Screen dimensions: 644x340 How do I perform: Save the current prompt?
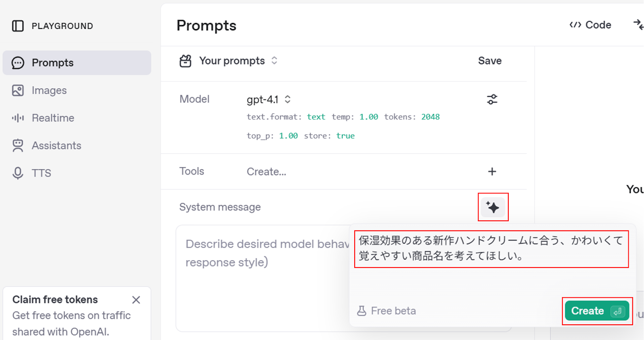tap(489, 60)
